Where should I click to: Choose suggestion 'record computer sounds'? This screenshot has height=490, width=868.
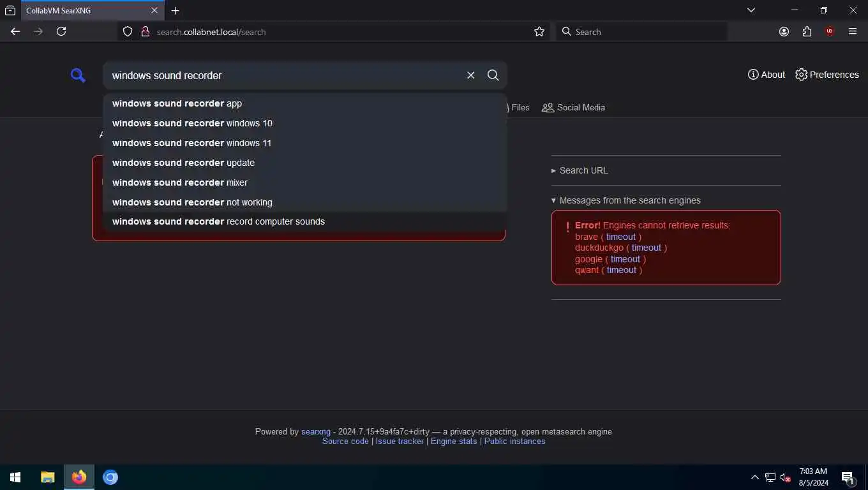[x=305, y=221]
